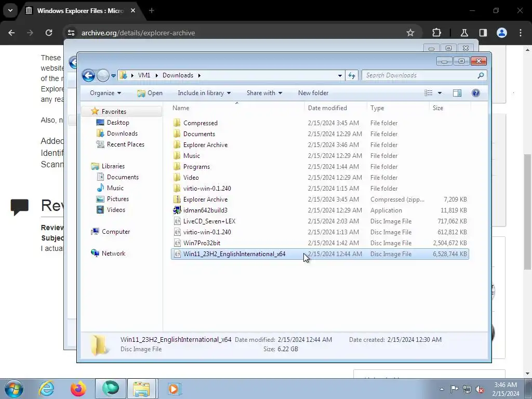Select Network in the navigation pane

[113, 254]
